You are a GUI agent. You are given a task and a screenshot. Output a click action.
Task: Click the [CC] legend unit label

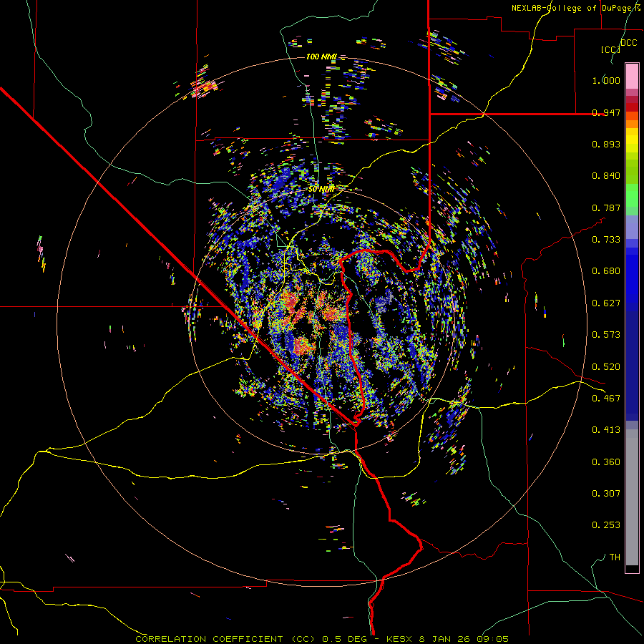pyautogui.click(x=610, y=49)
